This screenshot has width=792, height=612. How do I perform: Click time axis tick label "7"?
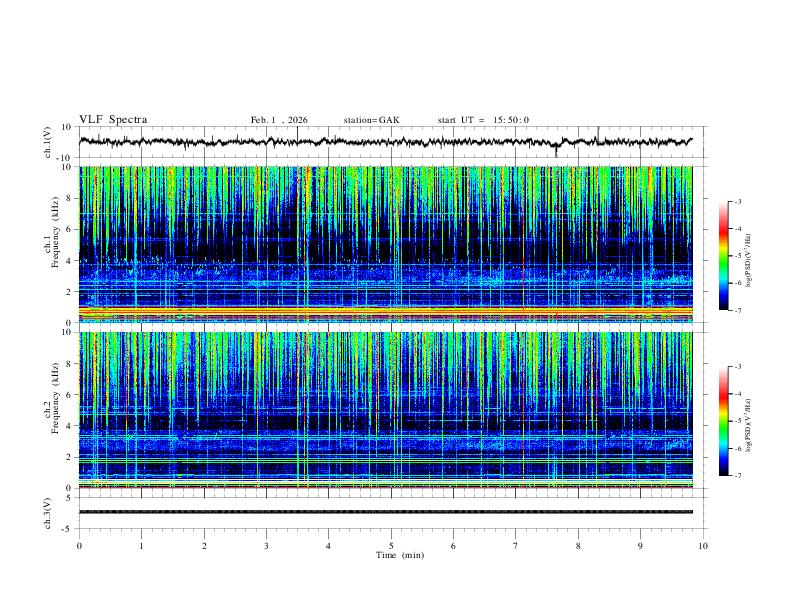[x=516, y=546]
